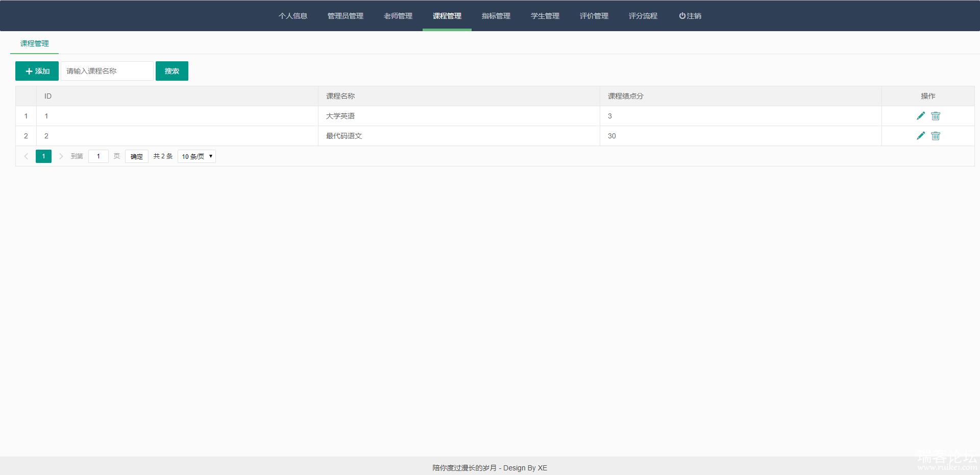The width and height of the screenshot is (980, 475).
Task: Open the 评价管理 menu
Action: coord(594,16)
